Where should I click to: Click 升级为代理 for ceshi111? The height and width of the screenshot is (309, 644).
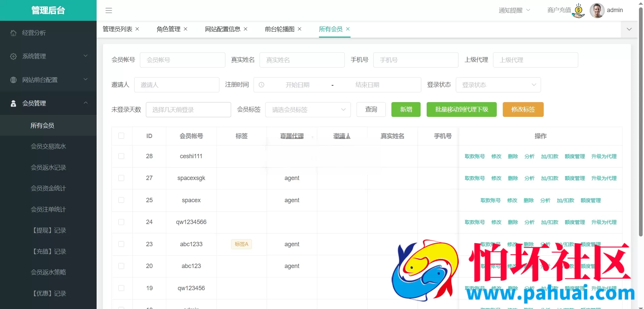(x=604, y=156)
